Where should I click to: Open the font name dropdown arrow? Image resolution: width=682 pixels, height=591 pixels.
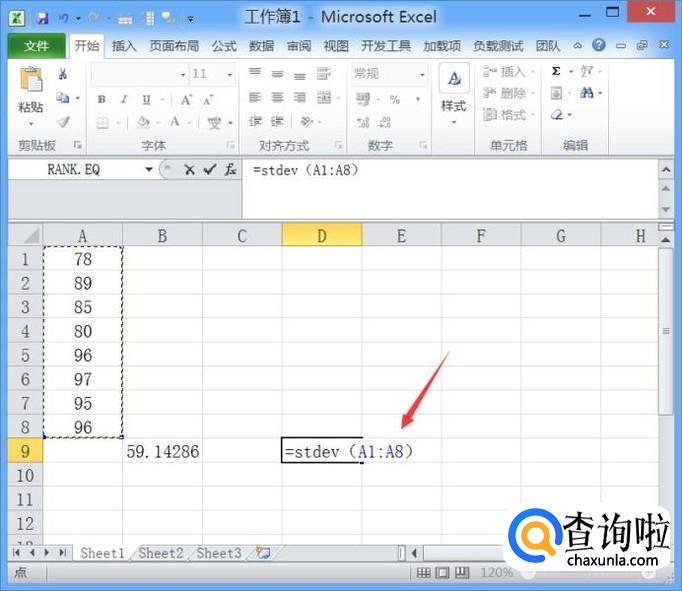pyautogui.click(x=183, y=75)
